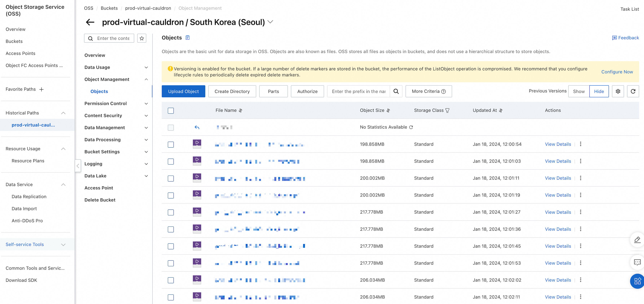Click the floating edit pencil icon

637,240
